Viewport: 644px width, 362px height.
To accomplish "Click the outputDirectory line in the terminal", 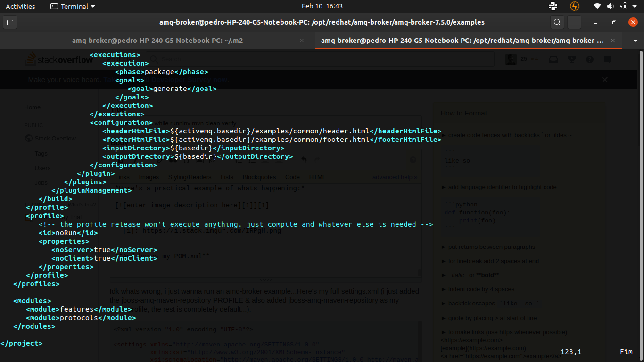I will coord(198,156).
